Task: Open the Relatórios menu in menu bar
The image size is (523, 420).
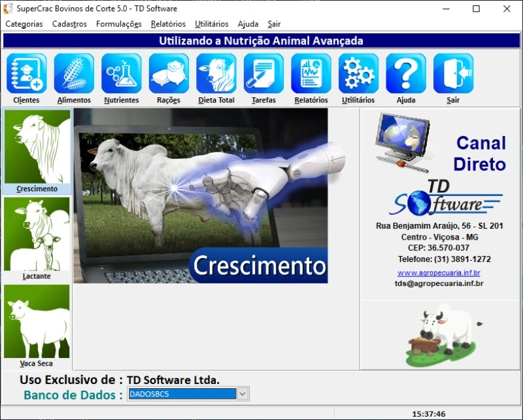Action: (x=168, y=24)
